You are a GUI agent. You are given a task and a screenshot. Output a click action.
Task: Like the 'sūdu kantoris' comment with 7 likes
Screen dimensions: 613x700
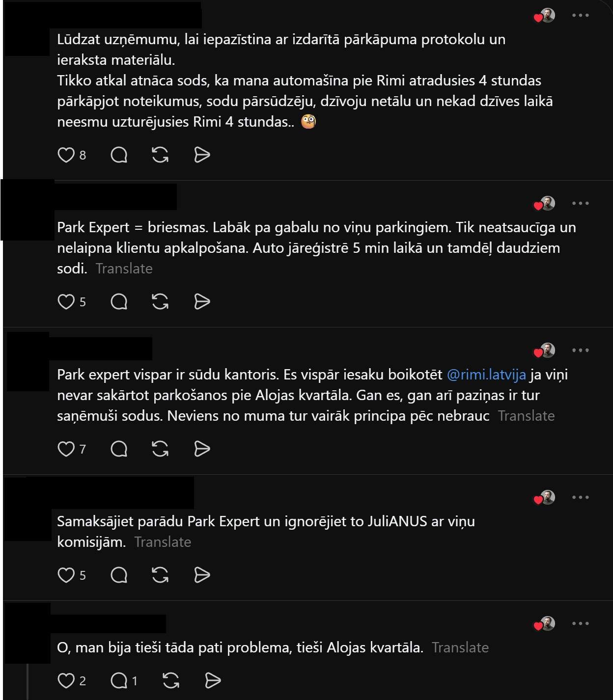coord(66,449)
